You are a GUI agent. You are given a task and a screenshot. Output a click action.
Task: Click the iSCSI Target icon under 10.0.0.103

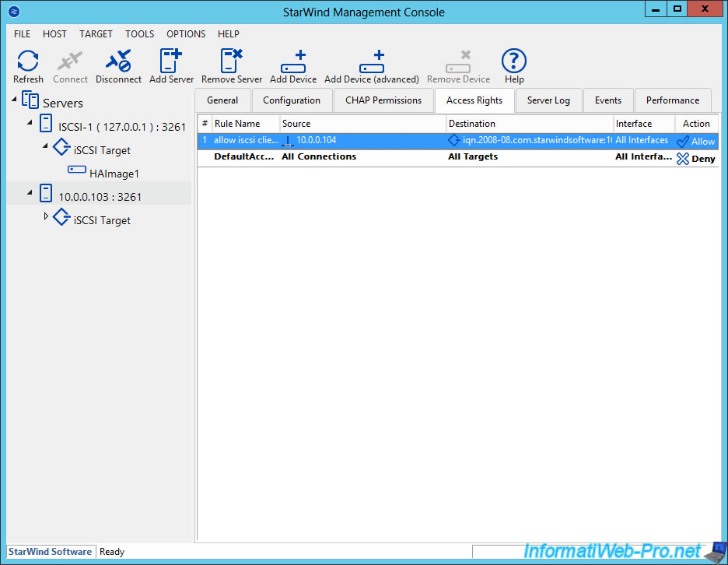point(61,217)
